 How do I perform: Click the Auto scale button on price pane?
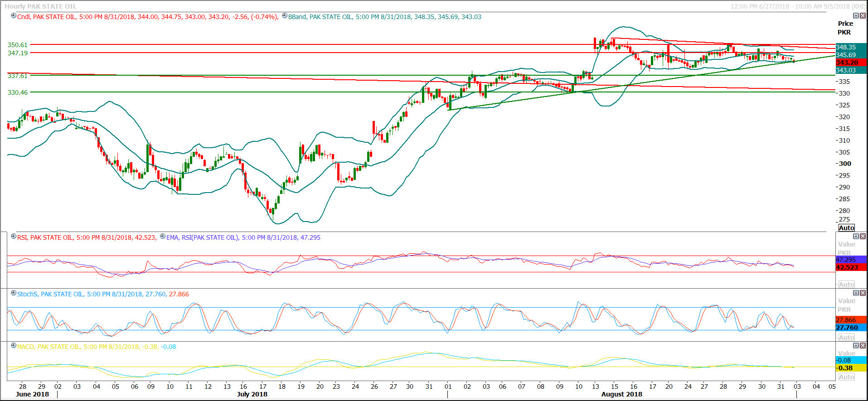click(x=846, y=228)
